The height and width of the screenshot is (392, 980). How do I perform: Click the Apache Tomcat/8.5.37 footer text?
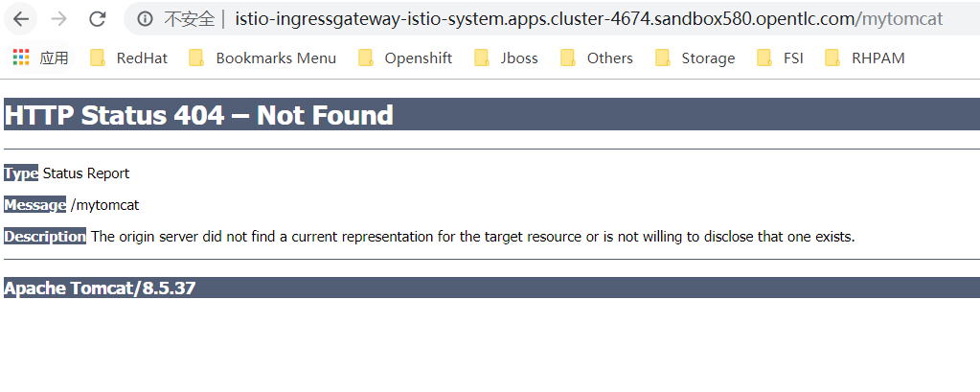pos(101,288)
